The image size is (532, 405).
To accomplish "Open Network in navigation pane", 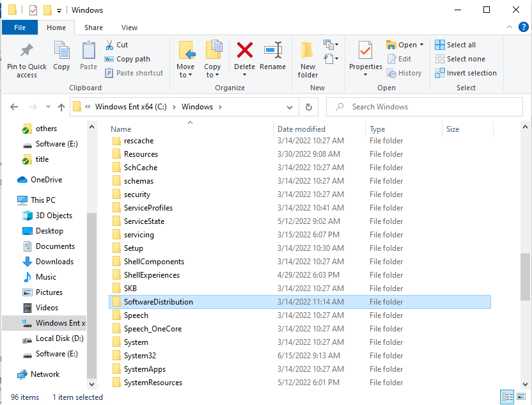I will (38, 374).
